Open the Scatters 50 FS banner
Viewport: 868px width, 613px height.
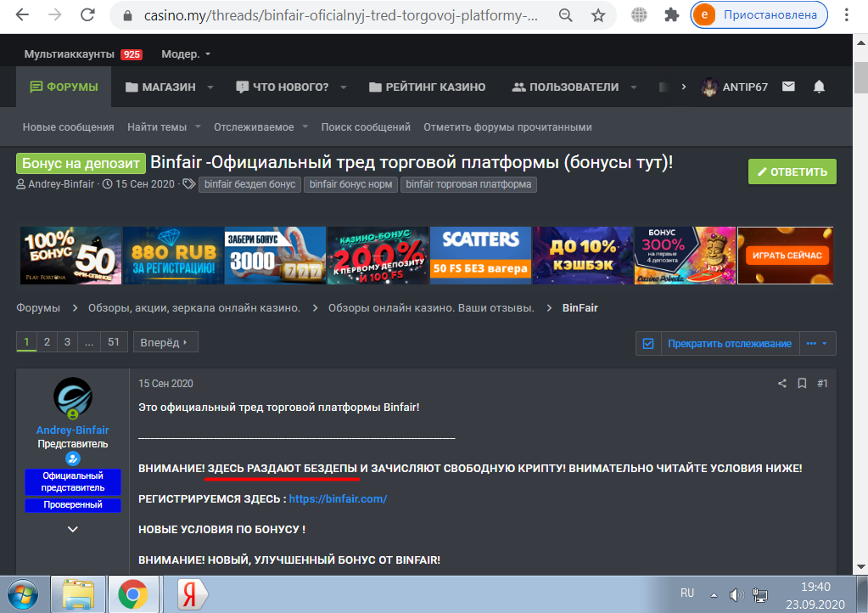click(x=480, y=256)
